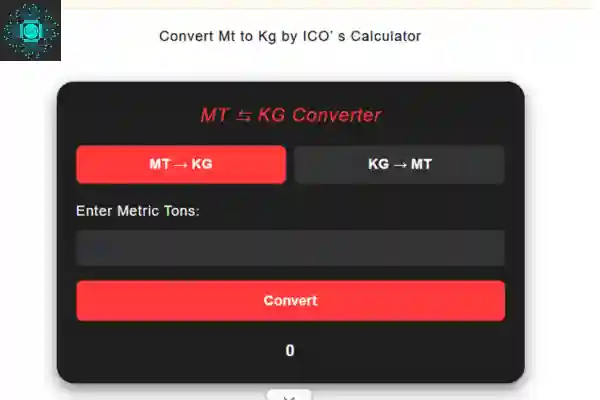Click the Convert Mt to Kg page title
The height and width of the screenshot is (400, 600).
(290, 36)
